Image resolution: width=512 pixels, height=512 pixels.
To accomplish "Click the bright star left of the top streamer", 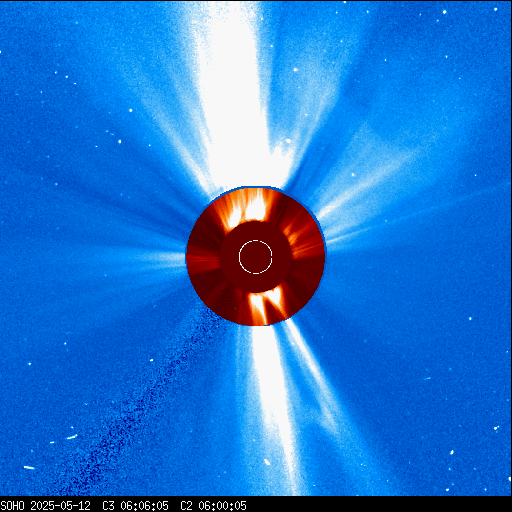I will pos(131,110).
